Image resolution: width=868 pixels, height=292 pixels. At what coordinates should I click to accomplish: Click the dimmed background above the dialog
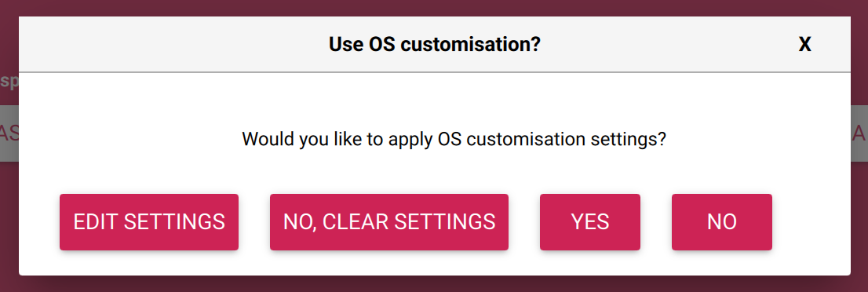point(434,8)
